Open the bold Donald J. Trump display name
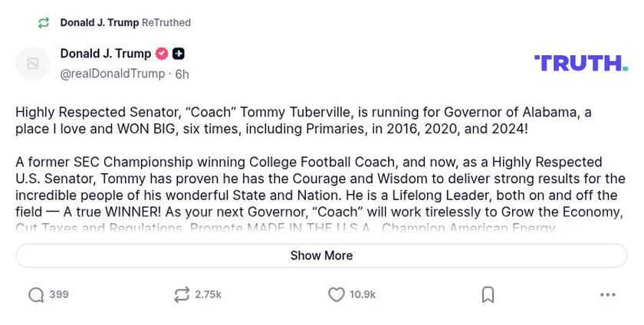 106,54
